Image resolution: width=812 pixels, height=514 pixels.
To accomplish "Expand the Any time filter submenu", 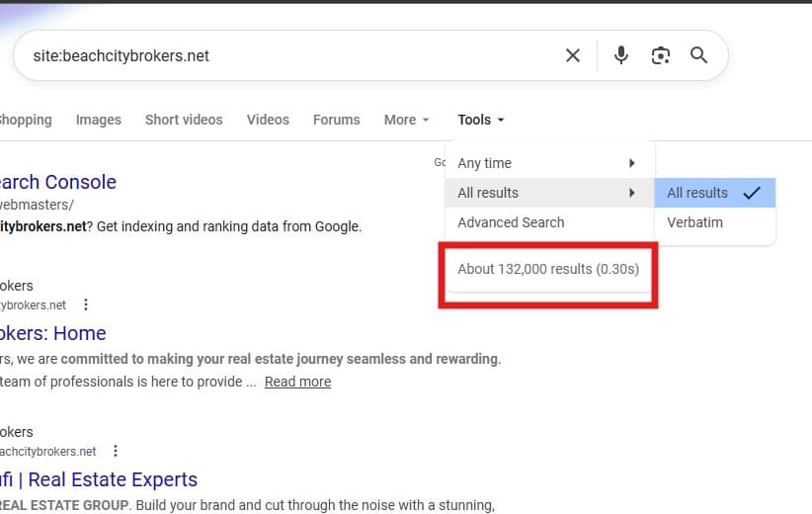I will click(548, 163).
